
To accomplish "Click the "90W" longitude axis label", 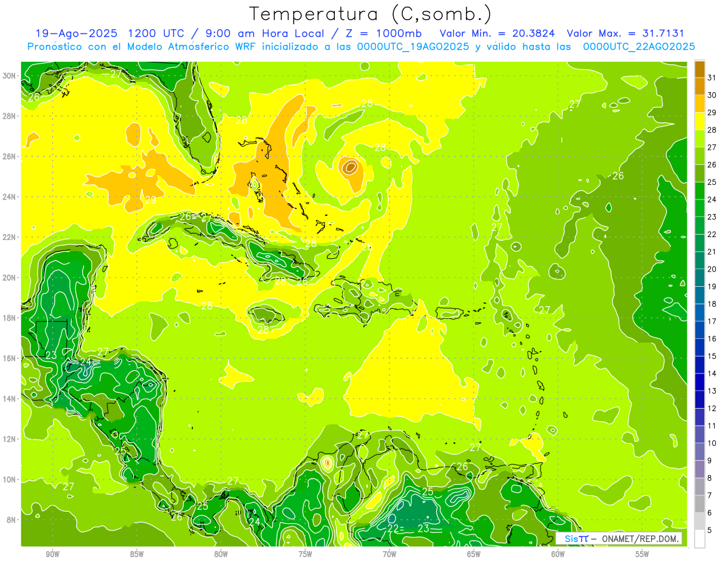I will click(52, 554).
